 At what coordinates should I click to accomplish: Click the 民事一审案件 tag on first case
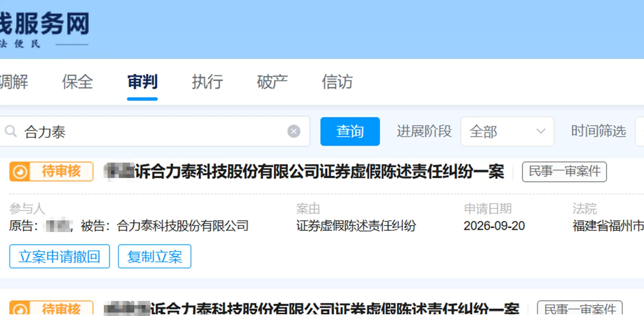(564, 171)
